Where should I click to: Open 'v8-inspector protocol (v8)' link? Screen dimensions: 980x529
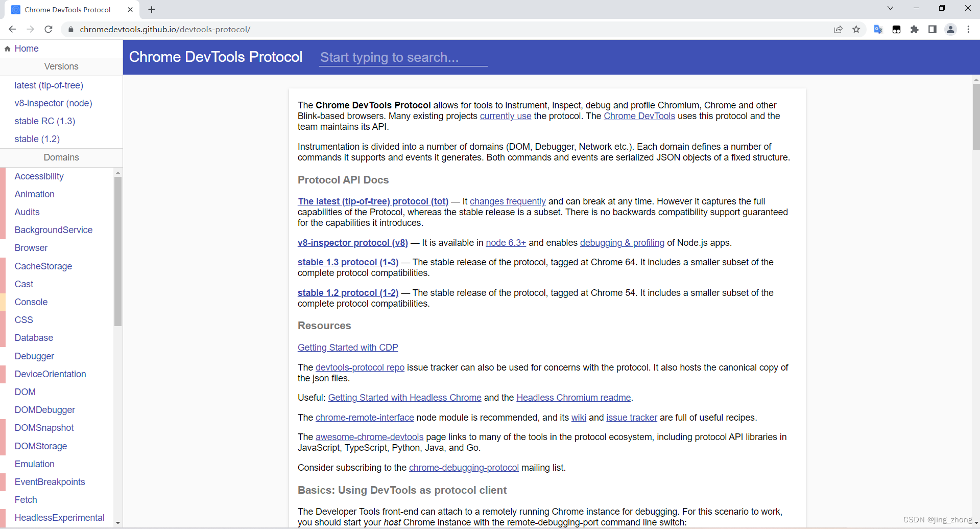pyautogui.click(x=353, y=243)
